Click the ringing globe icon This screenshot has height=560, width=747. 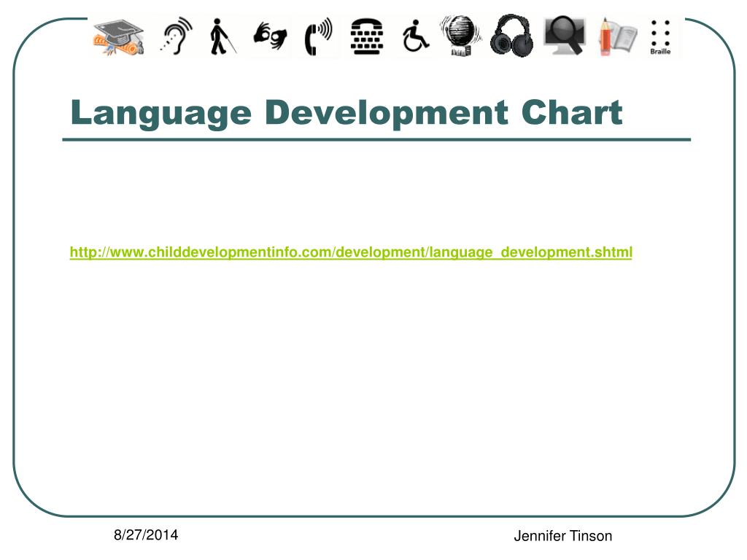click(460, 36)
